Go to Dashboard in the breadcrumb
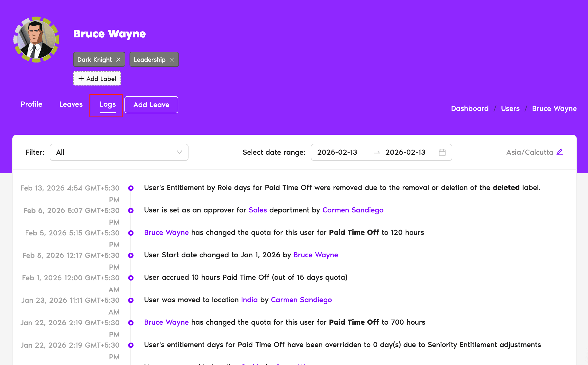This screenshot has width=588, height=365. (x=470, y=108)
